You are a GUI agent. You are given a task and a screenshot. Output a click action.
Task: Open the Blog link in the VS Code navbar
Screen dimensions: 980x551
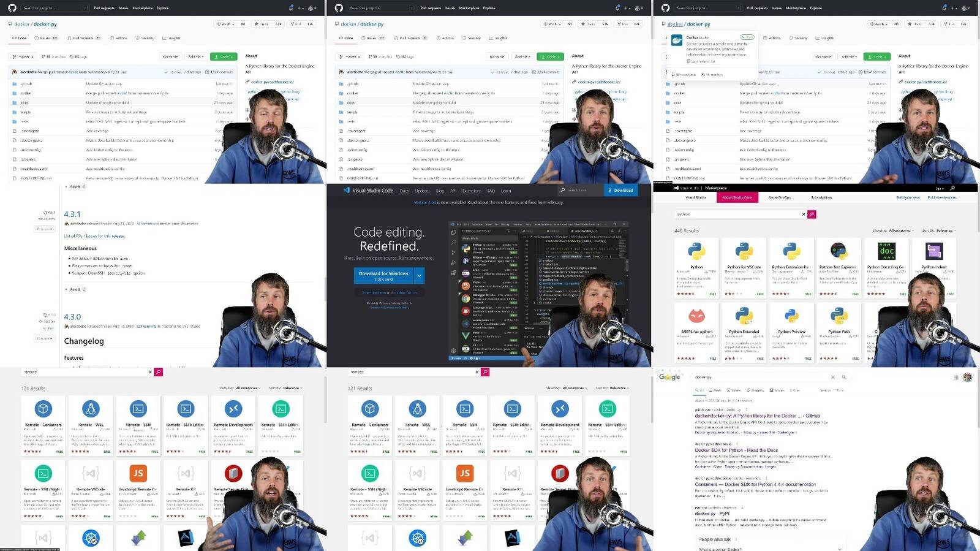pyautogui.click(x=440, y=191)
